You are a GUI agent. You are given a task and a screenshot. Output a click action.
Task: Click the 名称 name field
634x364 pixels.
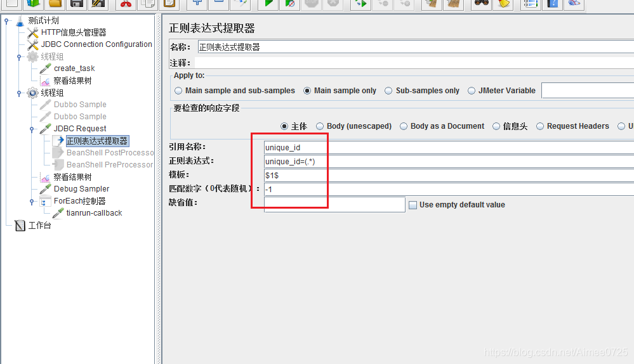[x=416, y=48]
